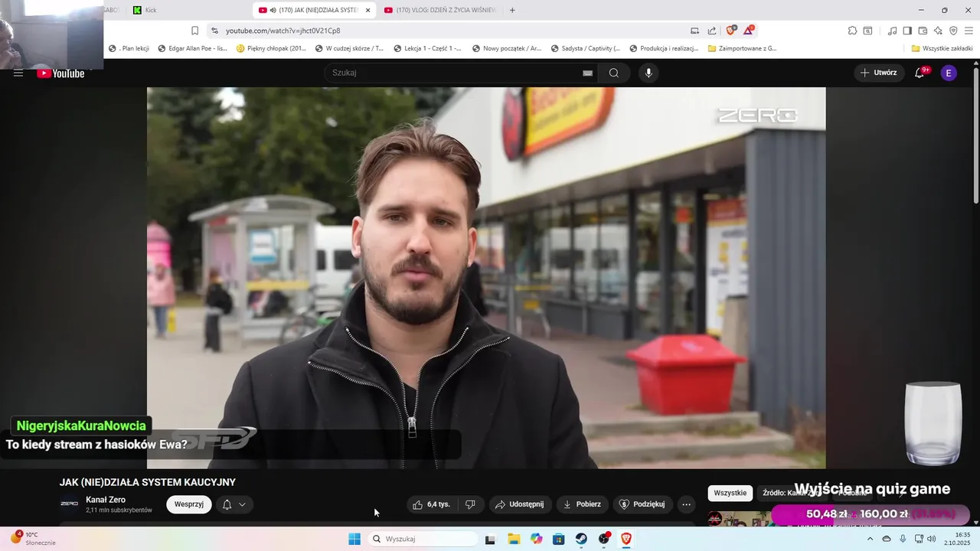This screenshot has width=980, height=551.
Task: Open bookmark 'W cudzej skórze / T...'
Action: pyautogui.click(x=349, y=48)
